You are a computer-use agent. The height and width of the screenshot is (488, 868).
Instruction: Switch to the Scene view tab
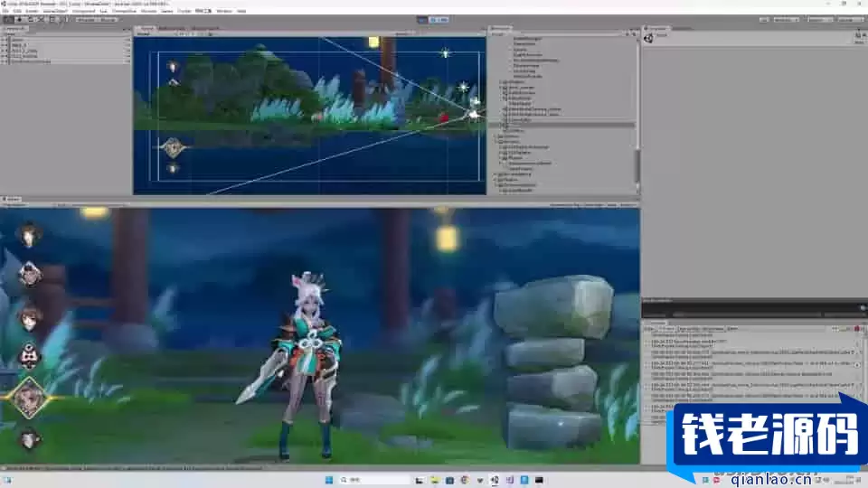(146, 28)
